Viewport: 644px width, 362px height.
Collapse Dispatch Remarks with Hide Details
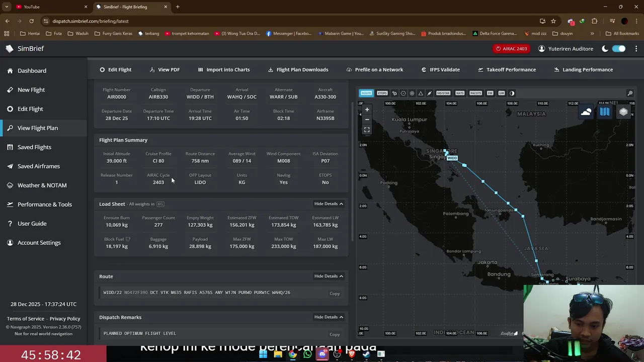[329, 317]
